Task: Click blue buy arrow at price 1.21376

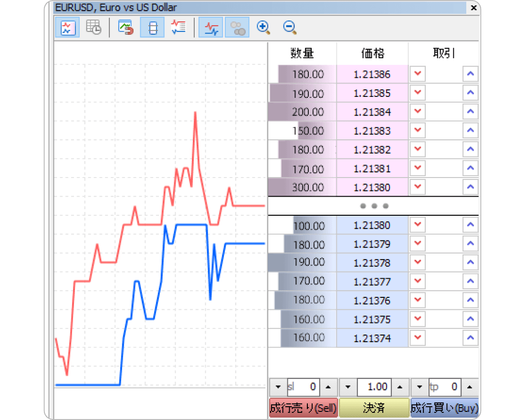Action: 471,300
